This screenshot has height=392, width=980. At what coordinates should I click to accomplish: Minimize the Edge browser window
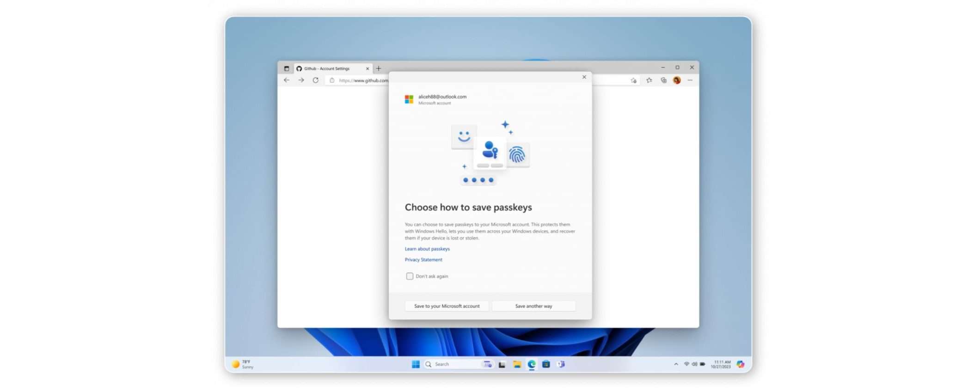pyautogui.click(x=663, y=67)
